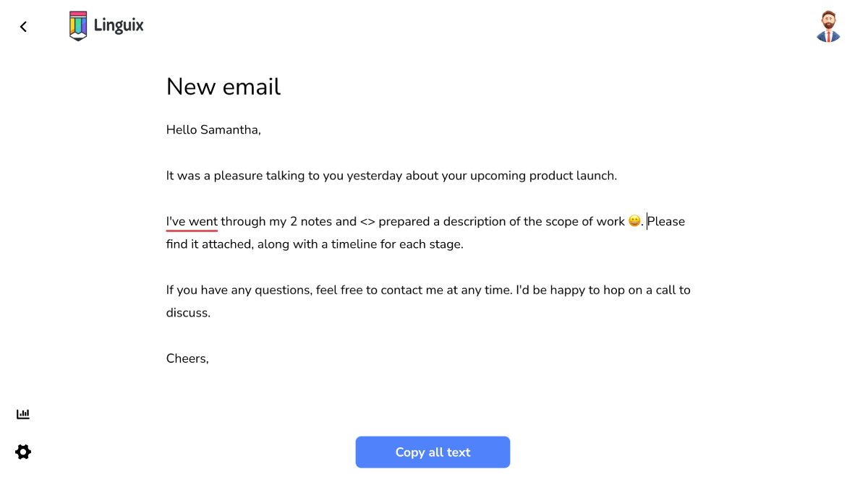Screen dimensions: 868x490
Task: Click the word "Please" in the email
Action: pyautogui.click(x=666, y=222)
